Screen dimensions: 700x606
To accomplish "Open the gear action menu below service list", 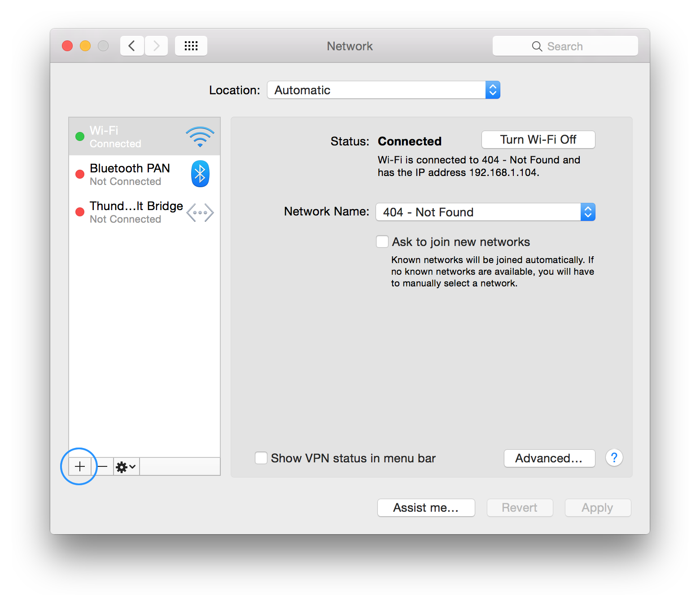I will coord(127,466).
